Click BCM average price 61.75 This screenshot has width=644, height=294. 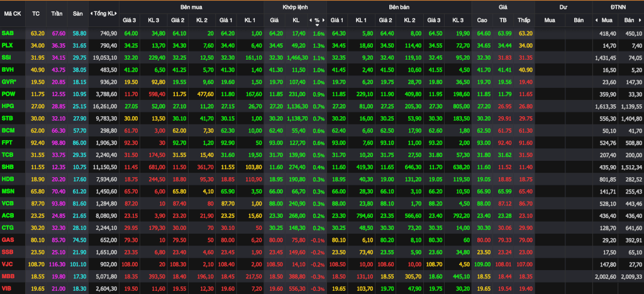(x=505, y=131)
